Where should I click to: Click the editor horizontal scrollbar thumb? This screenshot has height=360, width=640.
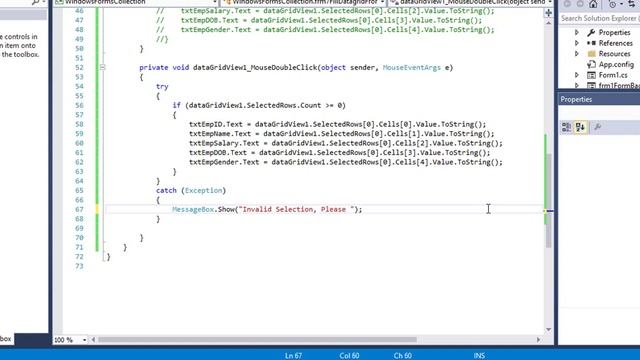coord(257,340)
